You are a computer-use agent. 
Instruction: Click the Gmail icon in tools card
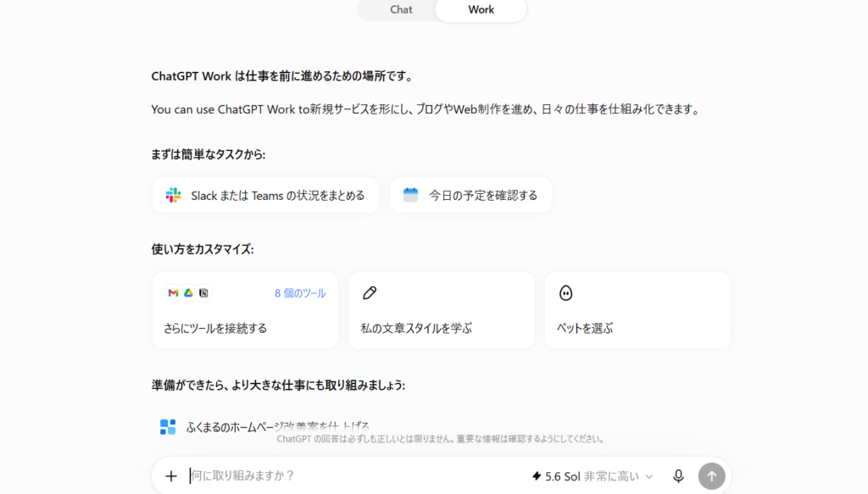pyautogui.click(x=173, y=293)
